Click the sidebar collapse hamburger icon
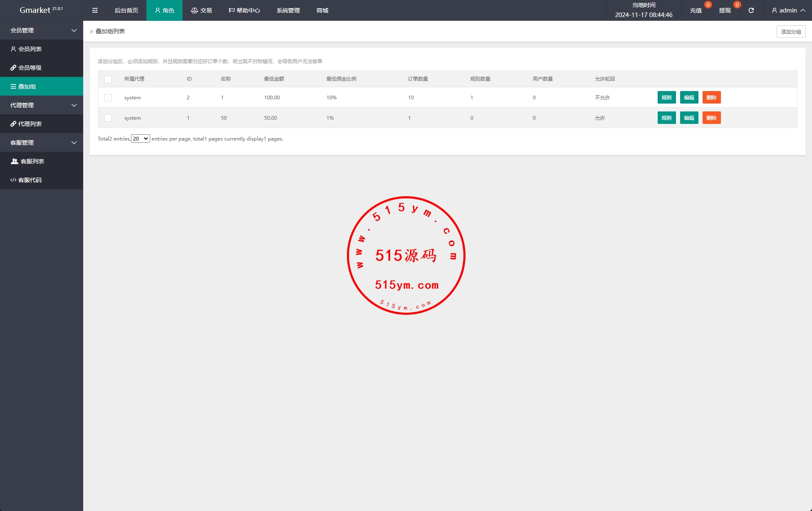This screenshot has height=511, width=812. (95, 10)
